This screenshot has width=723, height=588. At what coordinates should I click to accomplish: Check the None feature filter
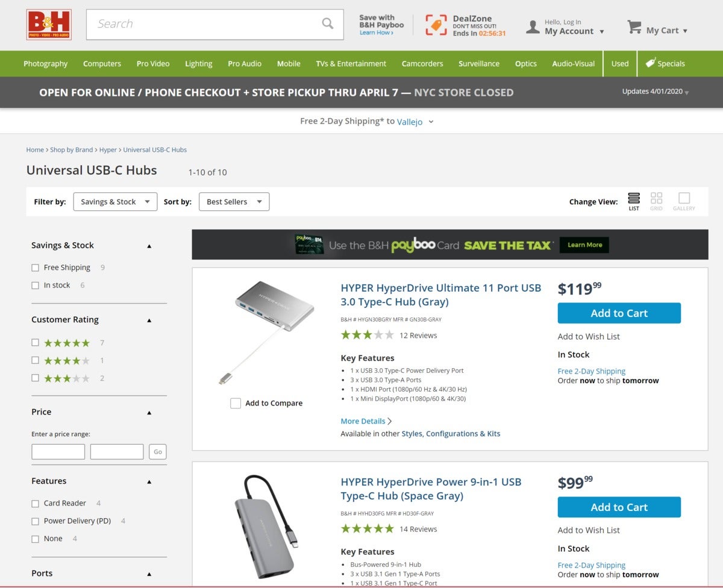tap(35, 539)
